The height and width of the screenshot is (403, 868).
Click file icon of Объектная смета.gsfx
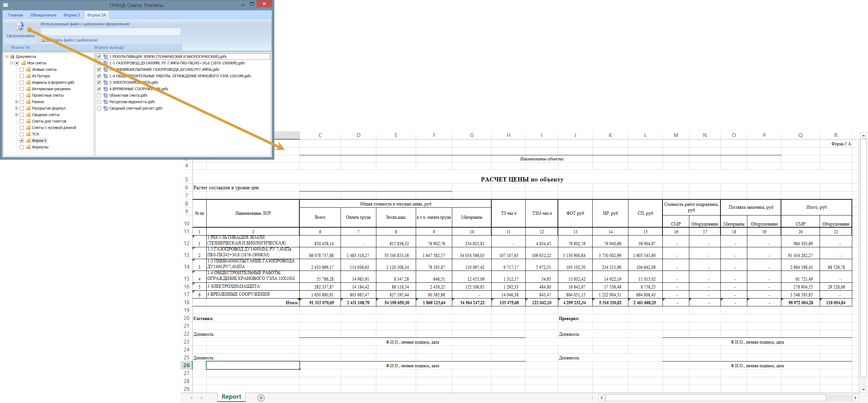click(x=106, y=96)
